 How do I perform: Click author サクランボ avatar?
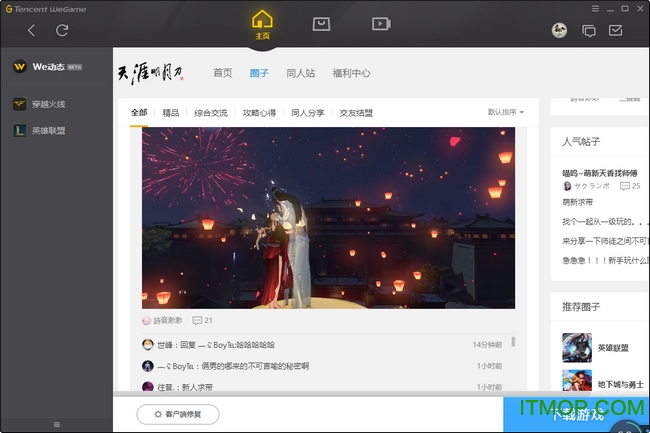[x=567, y=186]
